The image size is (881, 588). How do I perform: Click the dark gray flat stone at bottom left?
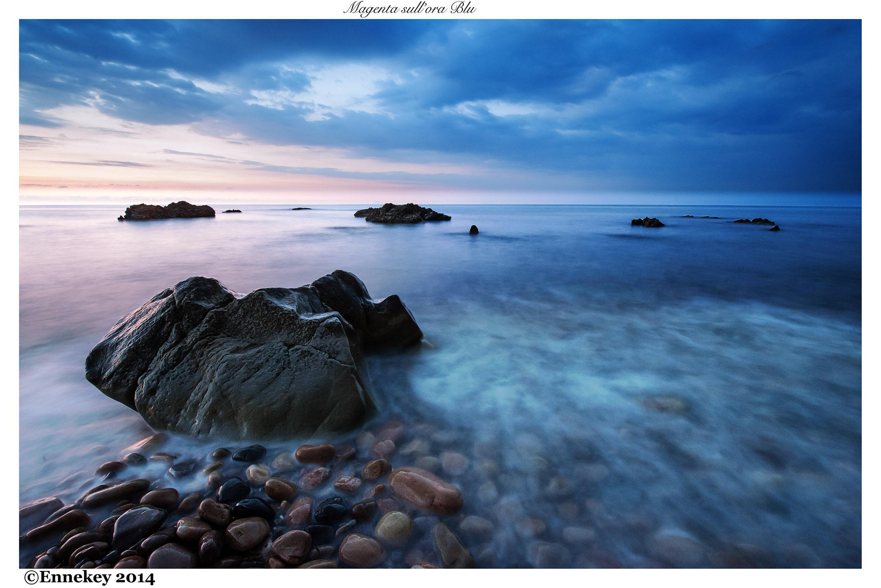click(x=138, y=522)
